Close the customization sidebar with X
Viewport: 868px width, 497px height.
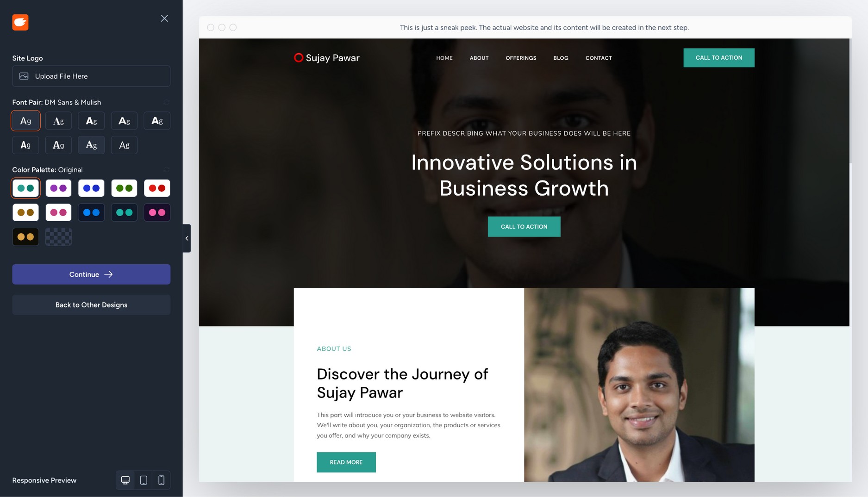(x=164, y=19)
